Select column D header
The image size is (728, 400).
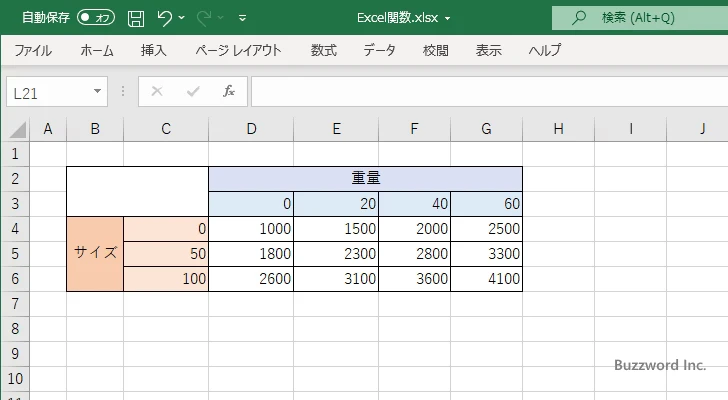[251, 129]
